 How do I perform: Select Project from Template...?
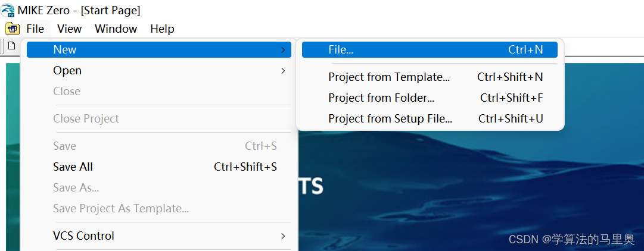pyautogui.click(x=389, y=77)
